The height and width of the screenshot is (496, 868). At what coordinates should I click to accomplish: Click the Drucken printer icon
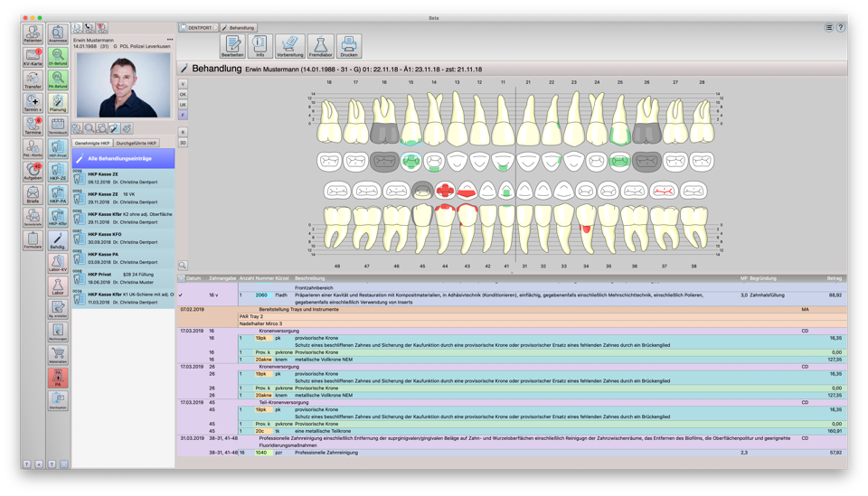[x=349, y=45]
